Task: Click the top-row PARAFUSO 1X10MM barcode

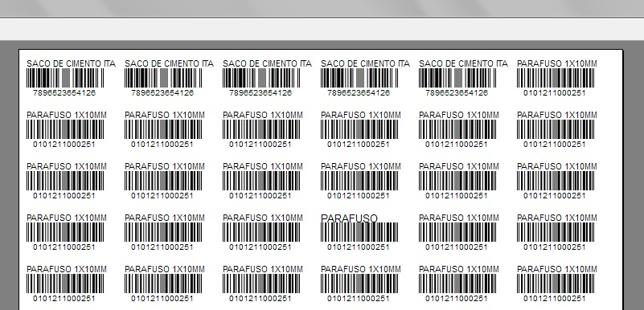Action: tap(556, 78)
